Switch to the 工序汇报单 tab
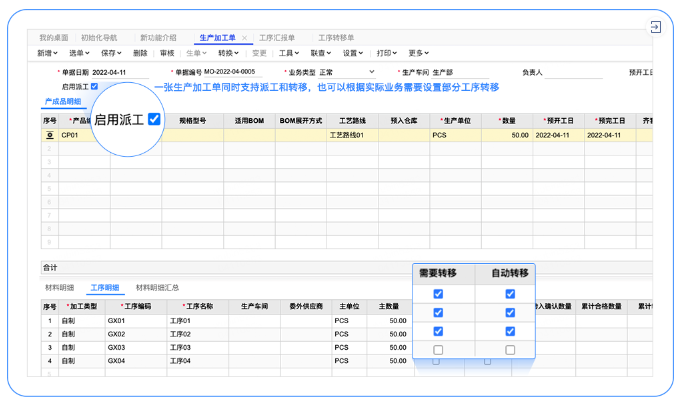This screenshot has height=403, width=679. [x=277, y=38]
